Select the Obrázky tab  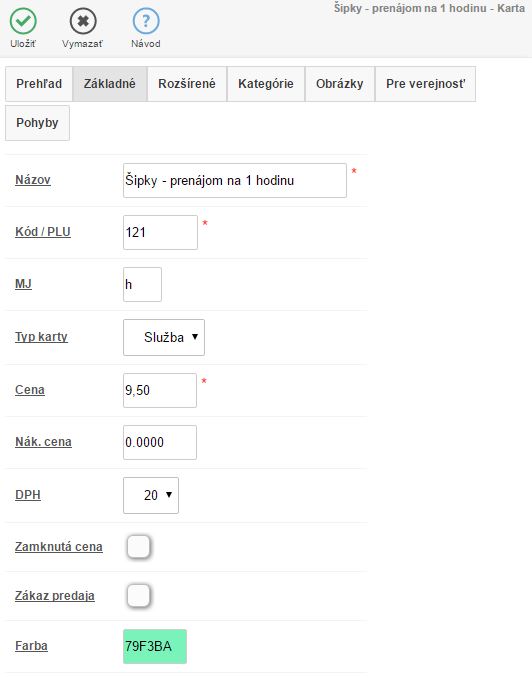coord(340,84)
